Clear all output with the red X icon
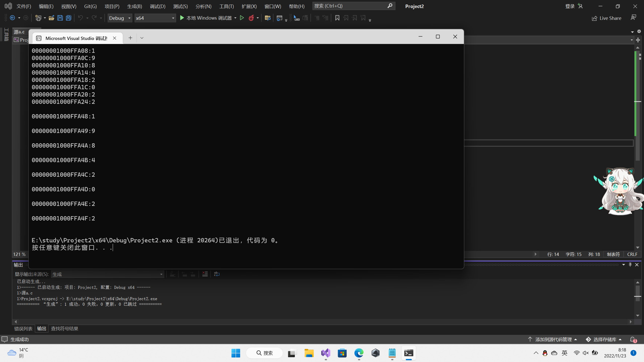This screenshot has width=644, height=362. tap(205, 274)
